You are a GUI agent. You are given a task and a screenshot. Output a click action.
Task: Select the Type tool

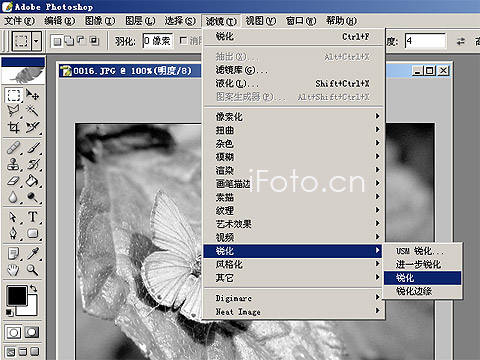point(33,217)
